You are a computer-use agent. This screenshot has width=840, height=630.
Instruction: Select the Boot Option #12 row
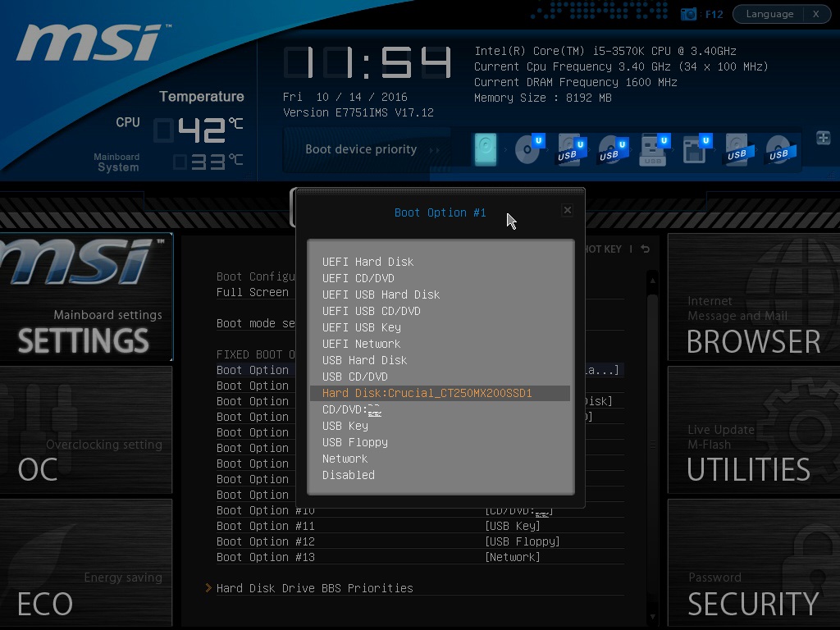(420, 541)
